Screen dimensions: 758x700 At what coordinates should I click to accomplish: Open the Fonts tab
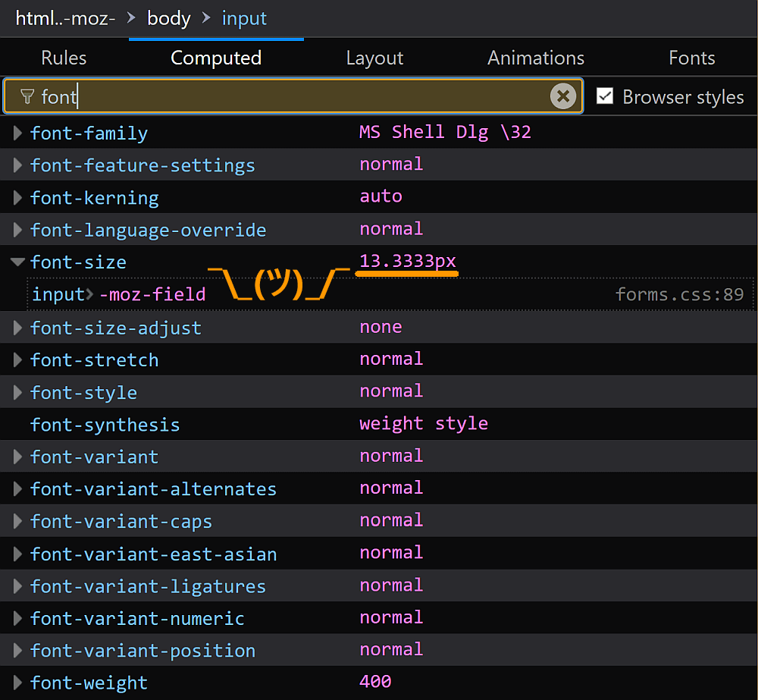tap(691, 58)
